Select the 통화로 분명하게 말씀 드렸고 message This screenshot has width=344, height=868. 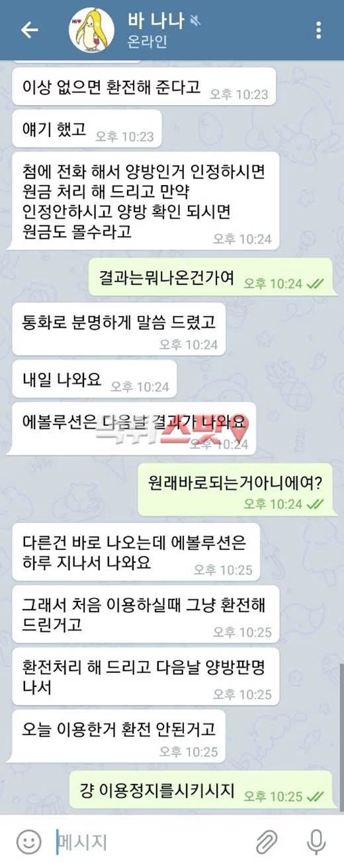tap(119, 329)
